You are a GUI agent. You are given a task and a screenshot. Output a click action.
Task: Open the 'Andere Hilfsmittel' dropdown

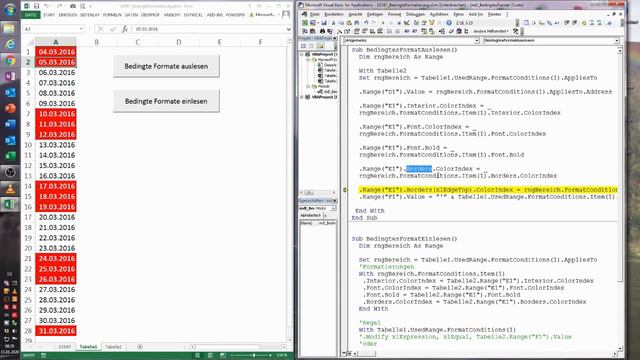[x=491, y=31]
